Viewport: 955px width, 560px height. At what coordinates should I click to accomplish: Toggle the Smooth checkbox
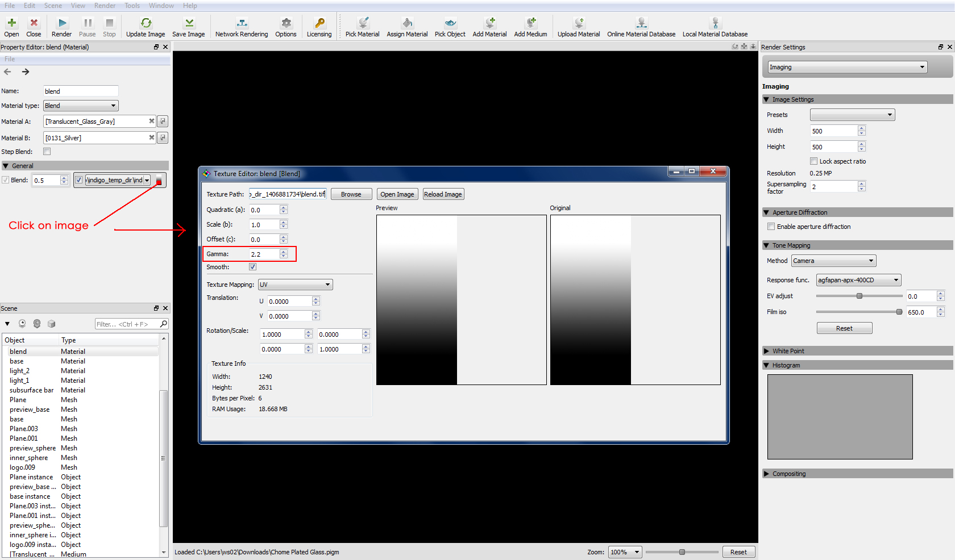[252, 267]
